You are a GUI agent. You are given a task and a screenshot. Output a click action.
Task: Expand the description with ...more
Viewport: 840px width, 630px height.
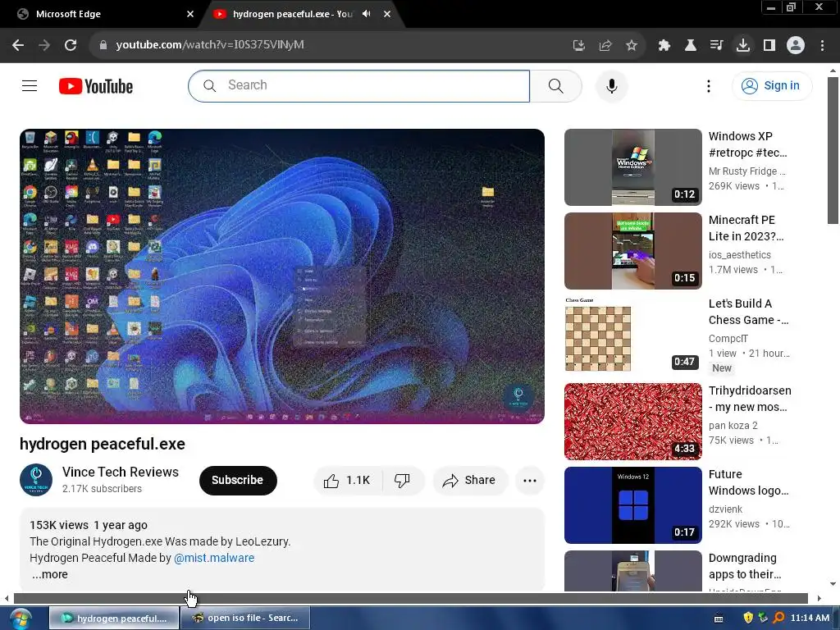pos(50,574)
